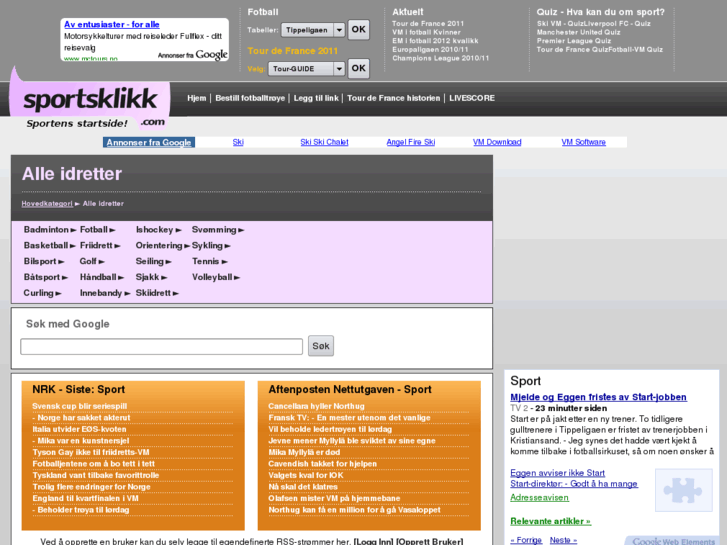Screen dimensions: 727x545
Task: Click 'Relevante artikler »' link
Action: [550, 521]
